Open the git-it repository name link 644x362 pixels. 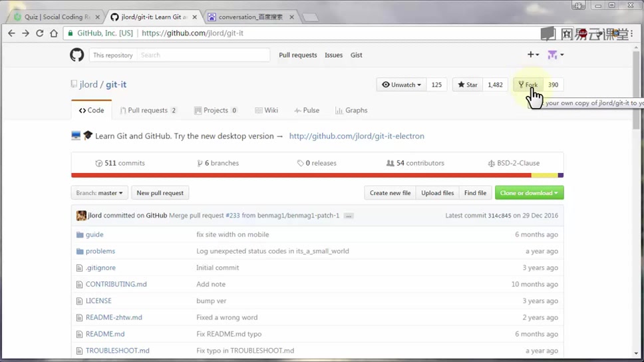[x=116, y=85]
